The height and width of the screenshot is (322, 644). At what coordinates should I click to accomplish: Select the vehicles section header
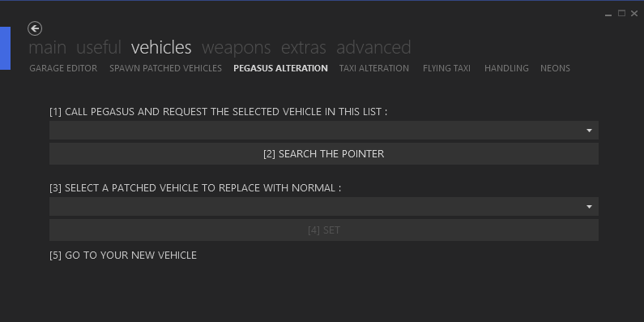pyautogui.click(x=161, y=48)
